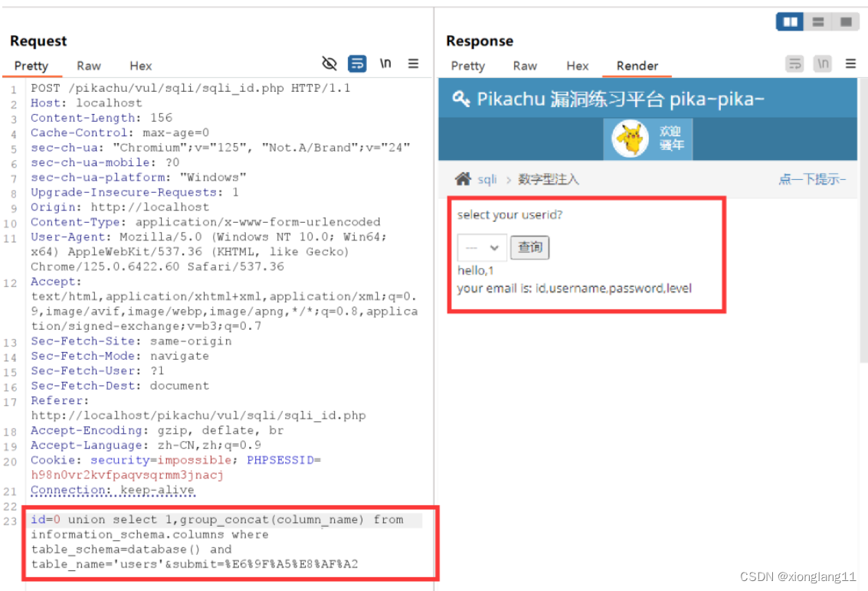This screenshot has height=591, width=868.
Task: Click the 查询 query button
Action: click(530, 247)
